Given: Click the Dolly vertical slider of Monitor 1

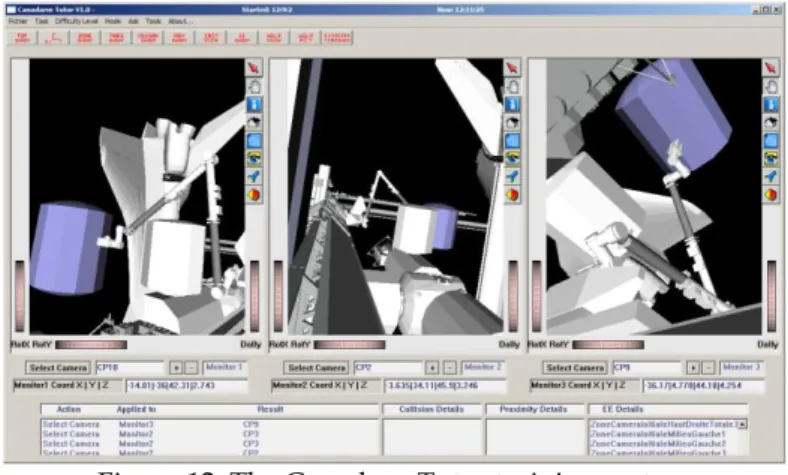Looking at the screenshot, I should click(255, 296).
